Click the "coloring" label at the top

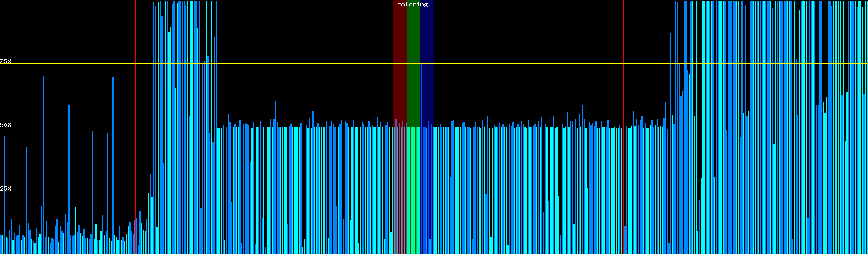point(412,5)
